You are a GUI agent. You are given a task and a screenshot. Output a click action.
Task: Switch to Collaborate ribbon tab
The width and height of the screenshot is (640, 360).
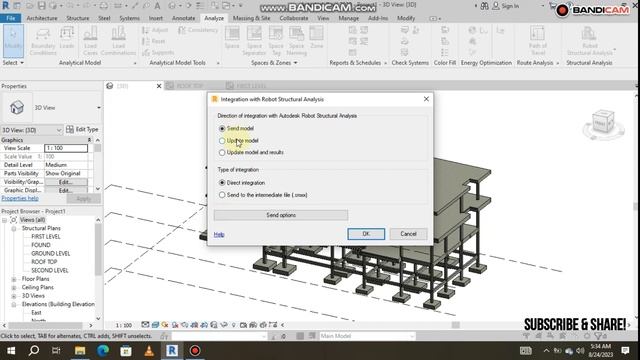click(293, 18)
